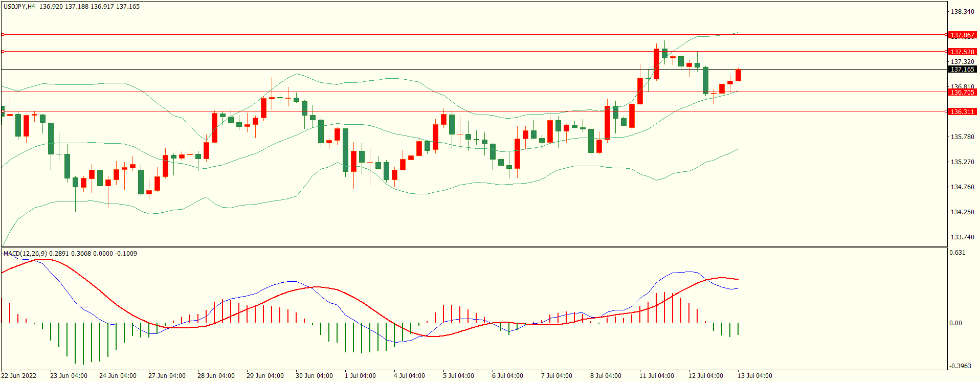Screen dimensions: 980x382
Task: Click the 1 Jul 04:00 time label
Action: pos(360,376)
